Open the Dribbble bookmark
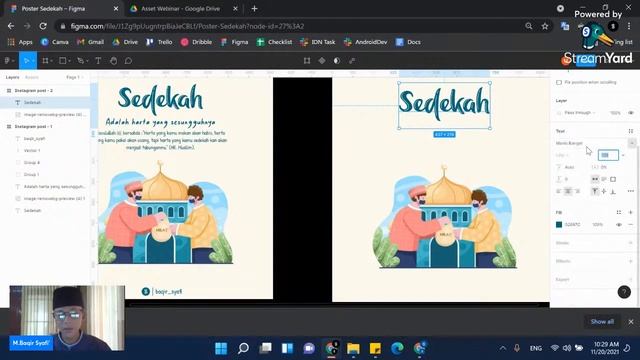This screenshot has width=640, height=360. click(x=196, y=42)
